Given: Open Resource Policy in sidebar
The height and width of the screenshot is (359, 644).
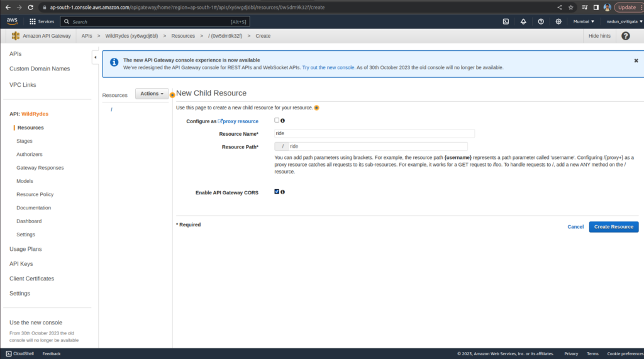Looking at the screenshot, I should click(35, 194).
